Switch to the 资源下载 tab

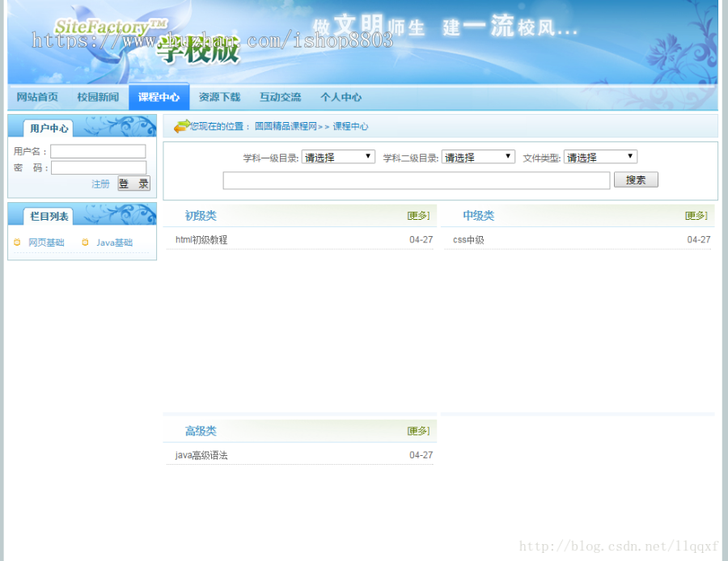(219, 97)
